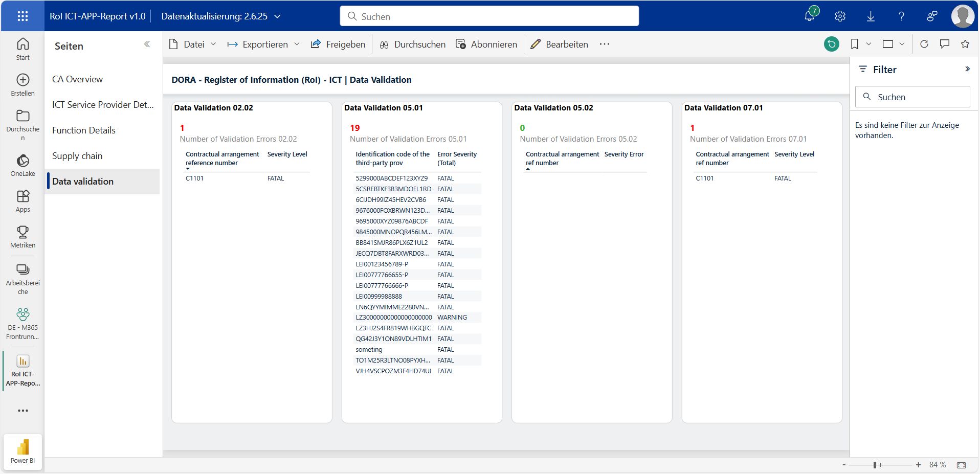Open the comments pane icon
Image resolution: width=980 pixels, height=474 pixels.
click(x=945, y=44)
